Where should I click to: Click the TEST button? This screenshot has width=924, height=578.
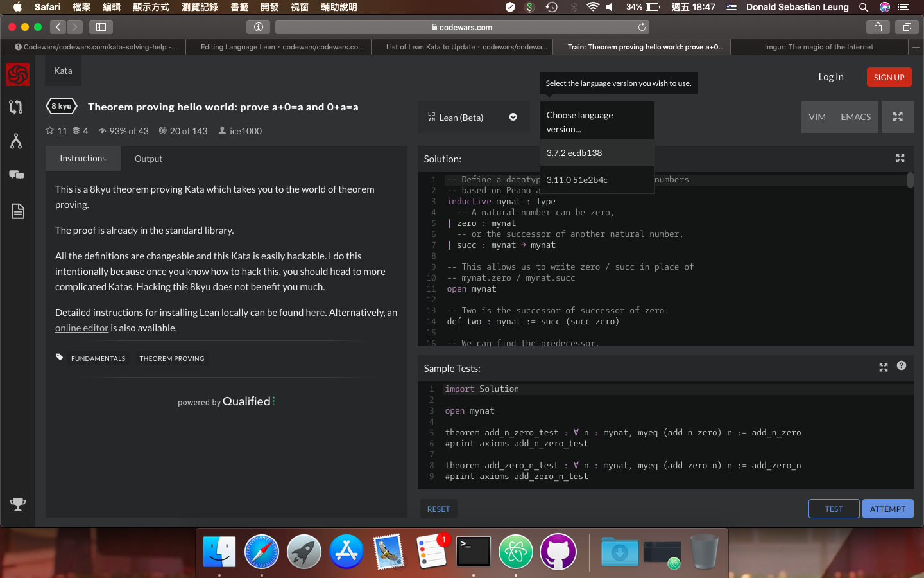pyautogui.click(x=834, y=509)
